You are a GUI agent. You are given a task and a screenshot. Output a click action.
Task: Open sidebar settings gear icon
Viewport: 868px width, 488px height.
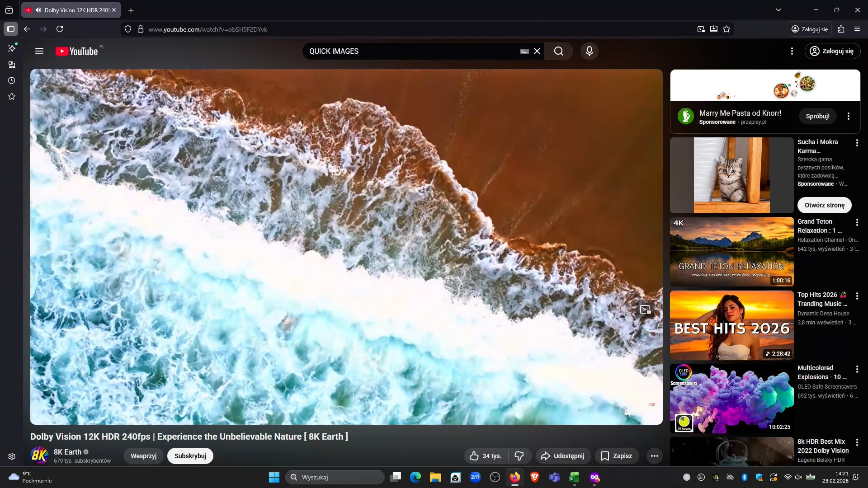point(12,456)
